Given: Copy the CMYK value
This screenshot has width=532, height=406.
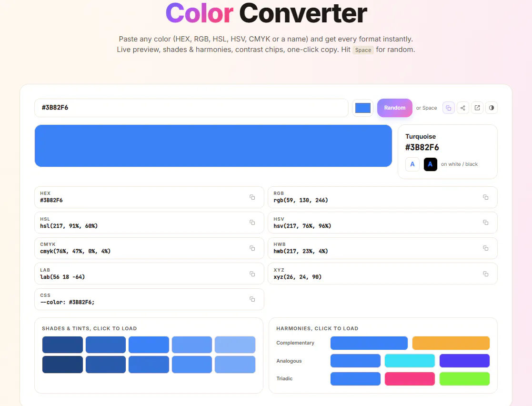Looking at the screenshot, I should click(x=252, y=248).
